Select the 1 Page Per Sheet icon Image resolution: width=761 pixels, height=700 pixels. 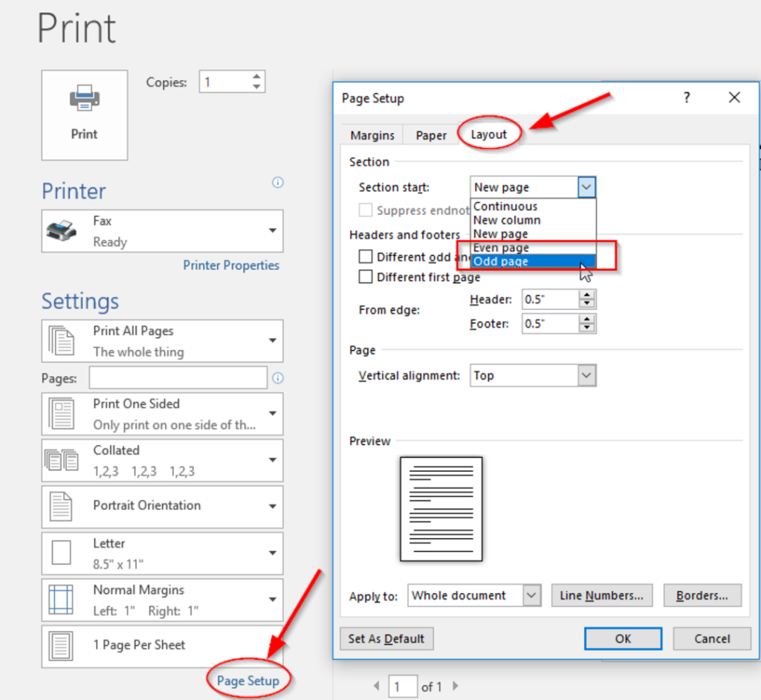point(60,646)
